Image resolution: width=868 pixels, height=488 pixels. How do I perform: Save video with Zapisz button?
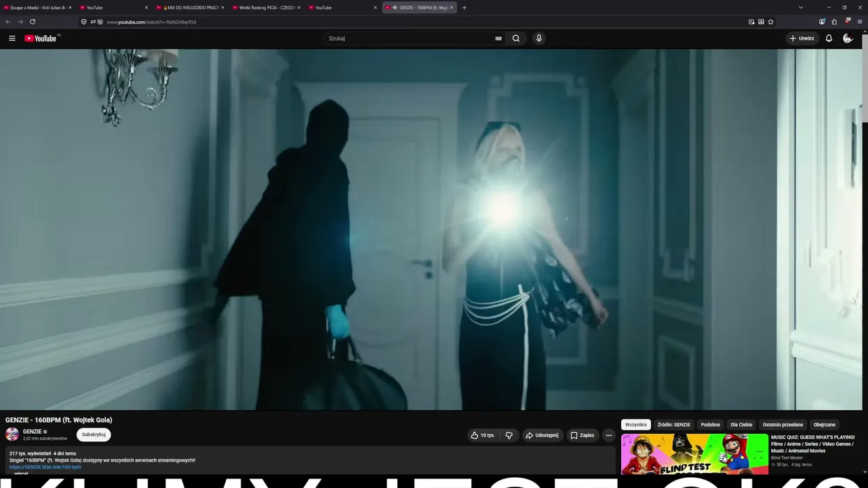click(582, 435)
